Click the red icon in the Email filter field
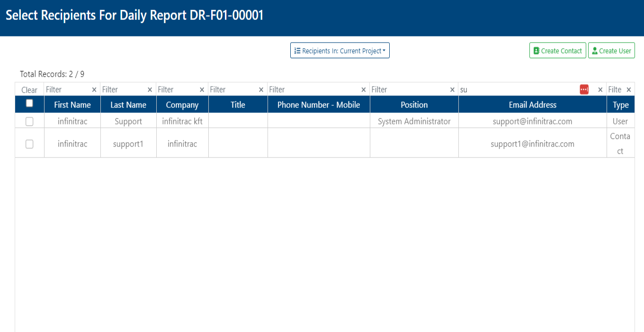The width and height of the screenshot is (644, 332). 584,89
